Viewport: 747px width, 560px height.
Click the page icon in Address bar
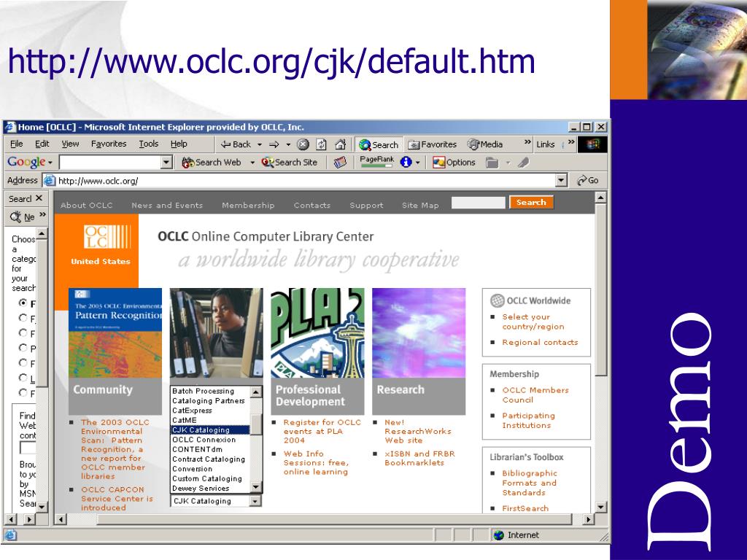(x=49, y=181)
